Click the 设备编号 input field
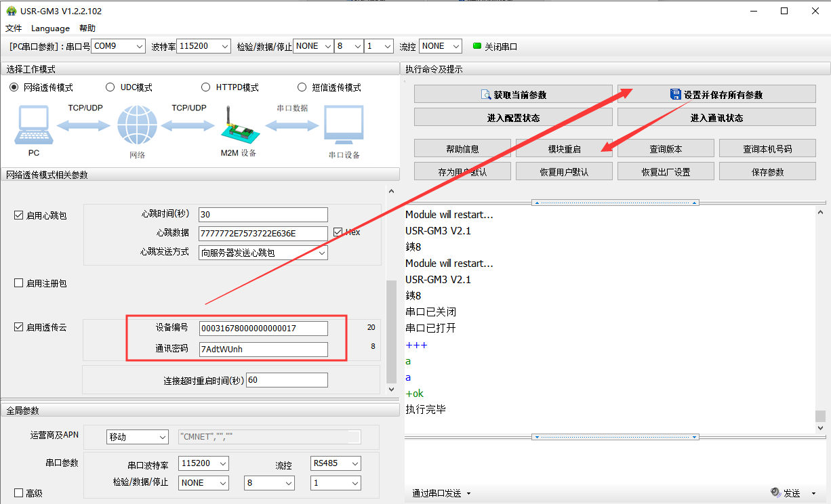The image size is (831, 504). click(x=263, y=329)
